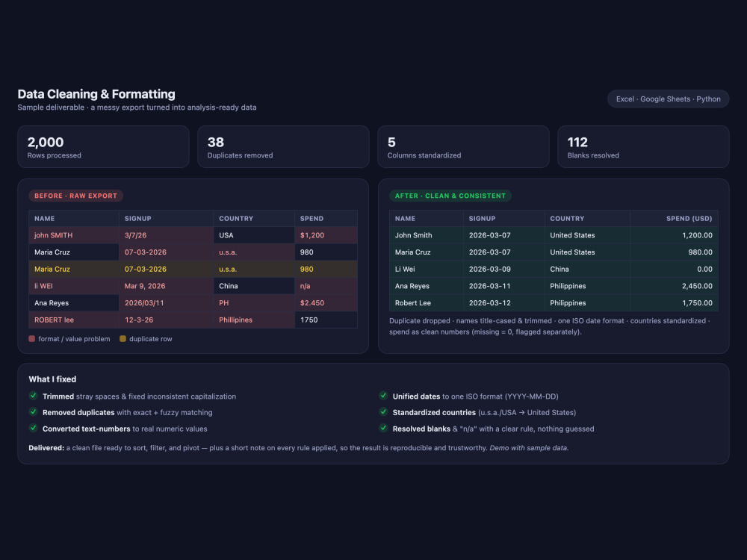Select the n/a spend cell
This screenshot has height=560, width=747.
click(326, 286)
